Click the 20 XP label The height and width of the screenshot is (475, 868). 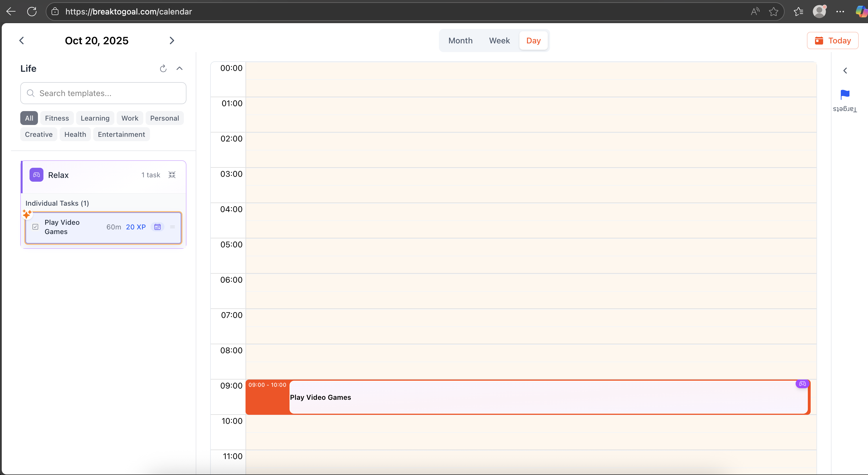point(136,227)
